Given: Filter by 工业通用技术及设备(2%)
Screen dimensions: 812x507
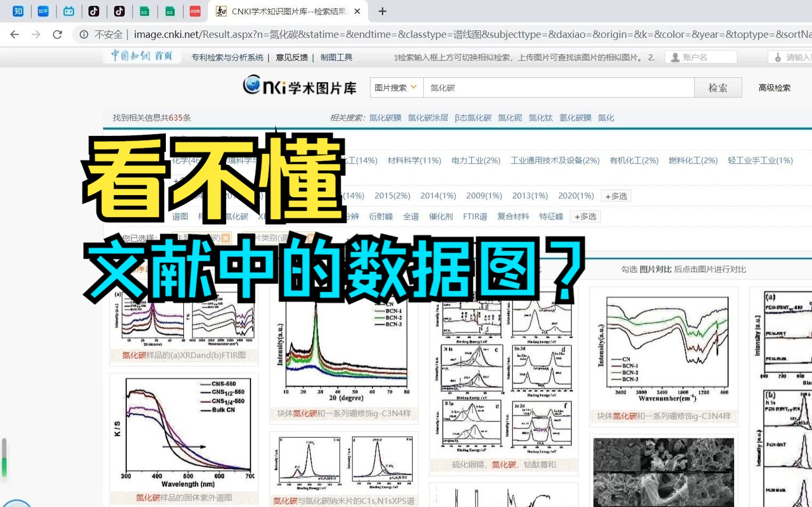Looking at the screenshot, I should 555,160.
